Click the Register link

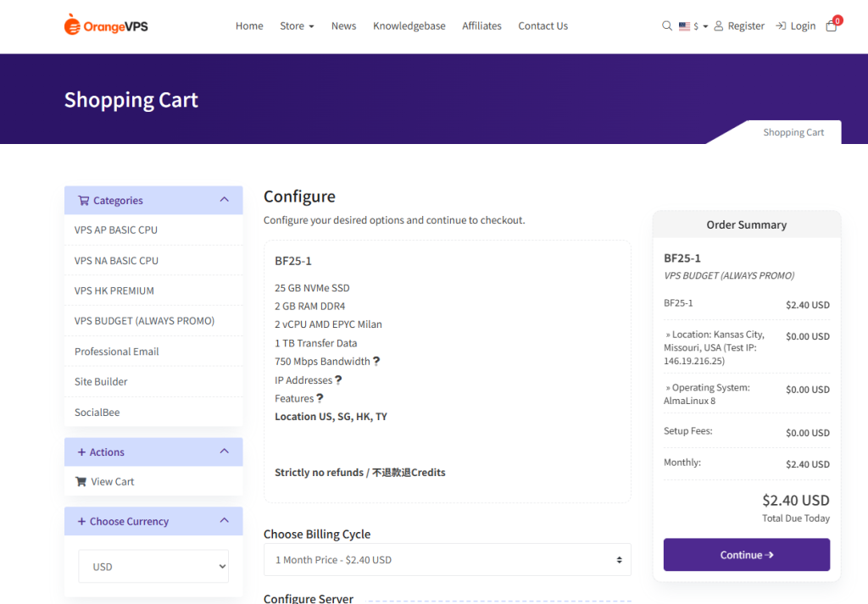point(739,26)
